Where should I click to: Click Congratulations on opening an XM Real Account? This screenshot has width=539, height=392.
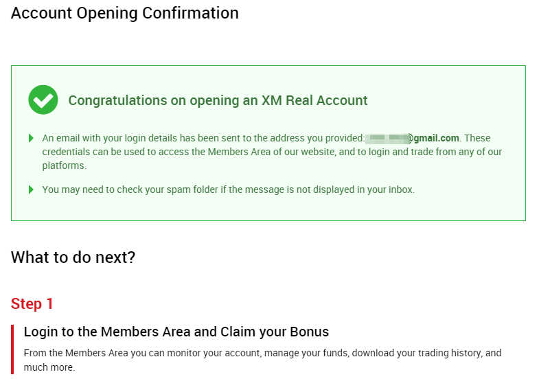click(218, 100)
